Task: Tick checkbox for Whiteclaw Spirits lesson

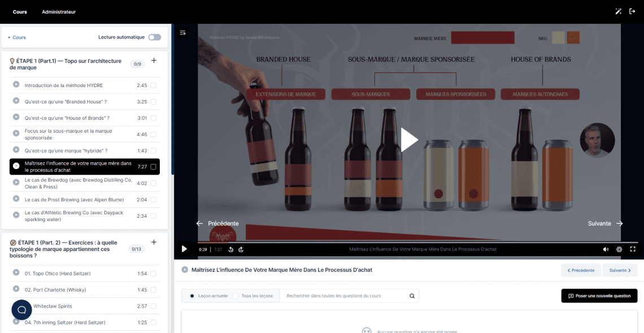Action: [153, 306]
